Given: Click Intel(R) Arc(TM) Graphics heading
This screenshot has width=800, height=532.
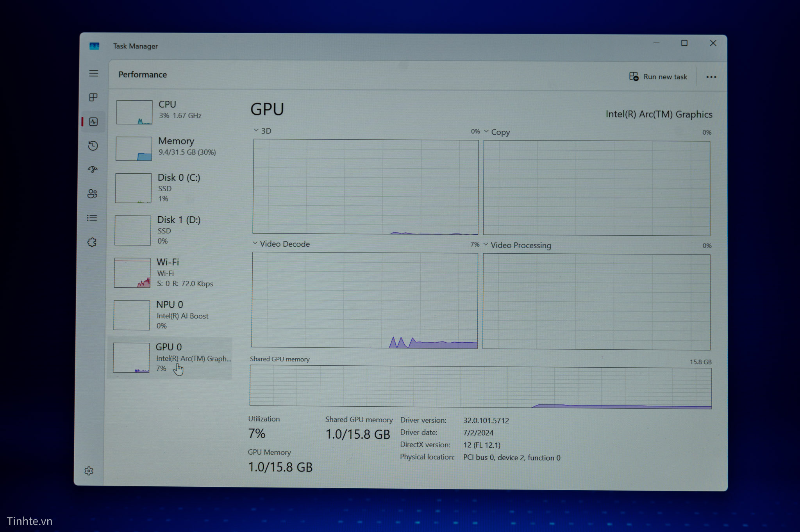Looking at the screenshot, I should 659,114.
